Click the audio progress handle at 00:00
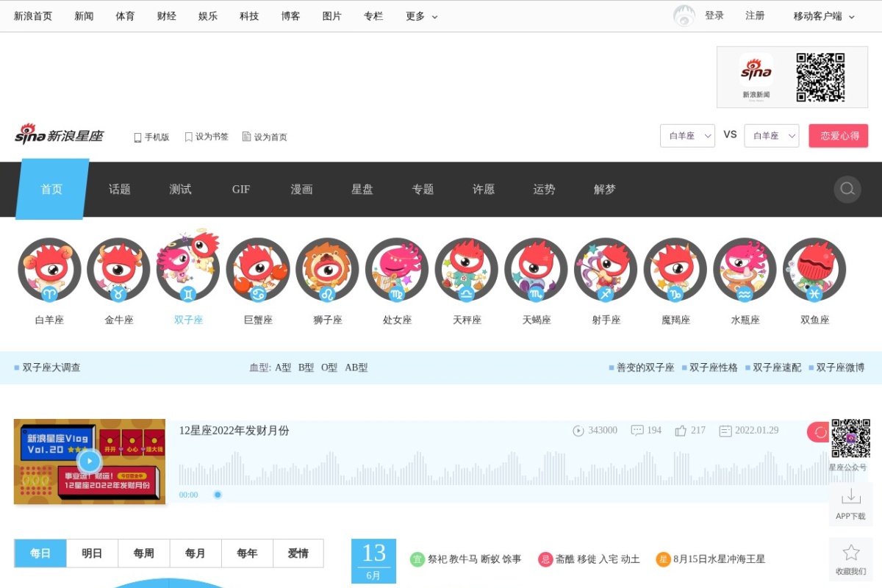Viewport: 882px width, 588px height. (218, 495)
